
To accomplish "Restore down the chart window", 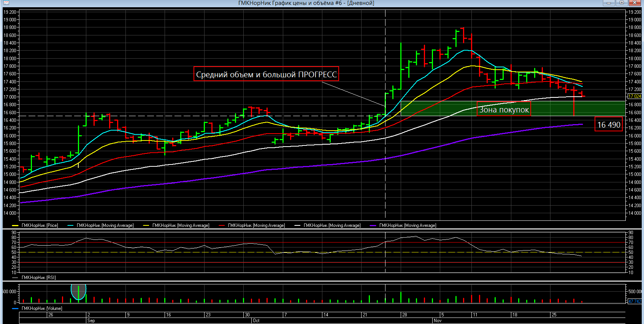I will tap(622, 3).
